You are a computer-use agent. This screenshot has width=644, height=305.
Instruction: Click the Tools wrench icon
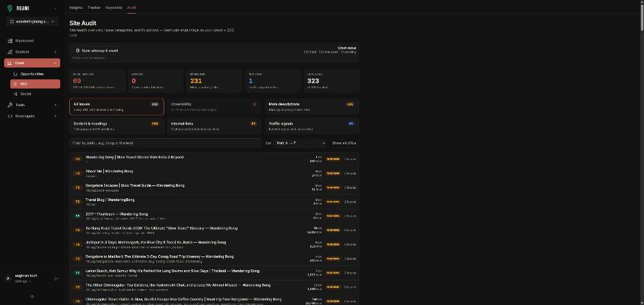pyautogui.click(x=10, y=105)
